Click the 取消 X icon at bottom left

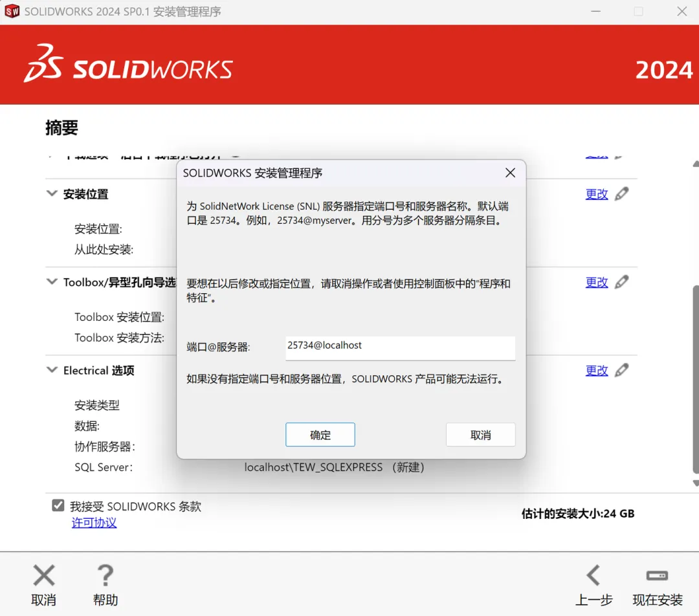click(44, 575)
